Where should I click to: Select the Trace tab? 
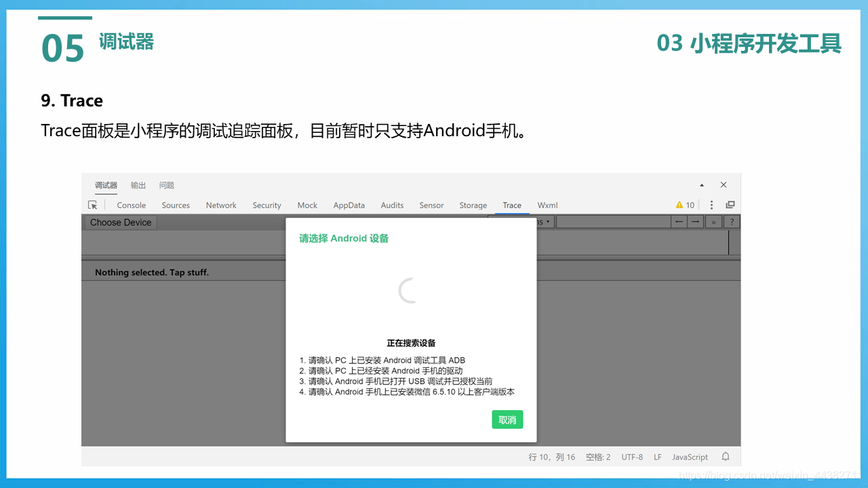pos(512,205)
